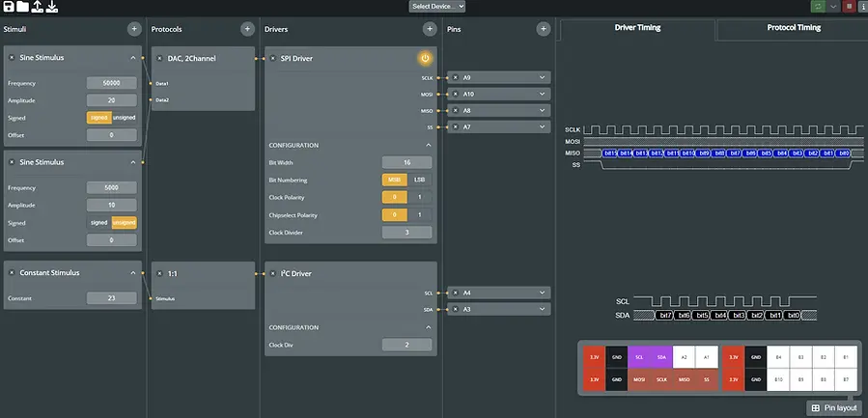The height and width of the screenshot is (418, 868).
Task: Remove the 50000 Hz Sine Stimulus
Action: (12, 58)
